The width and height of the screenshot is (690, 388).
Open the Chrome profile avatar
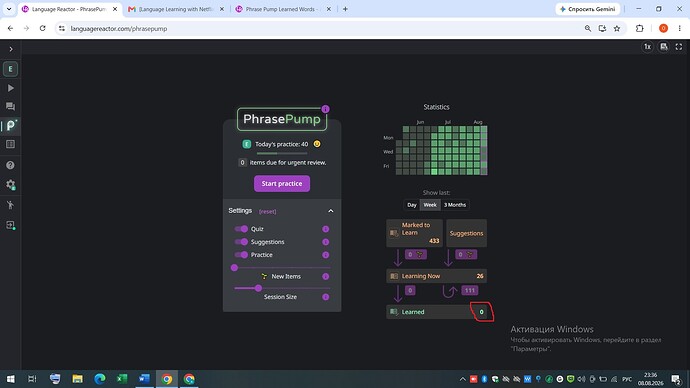663,29
